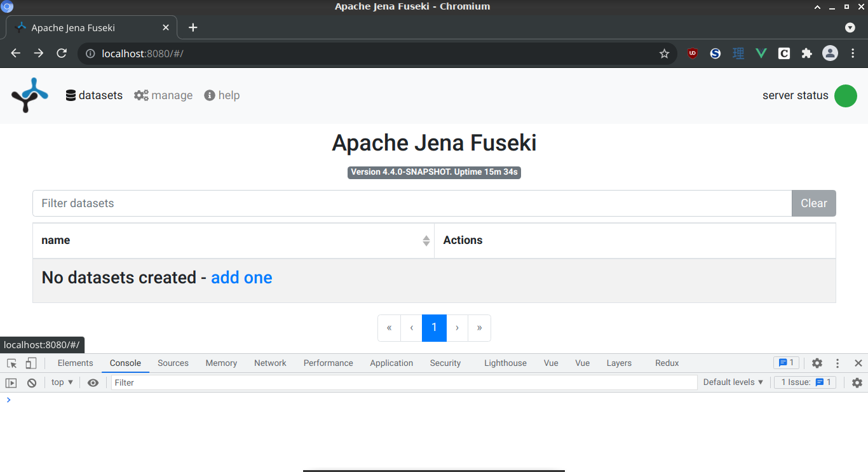Screen dimensions: 868x472
Task: Open the C extension icon
Action: coord(784,53)
